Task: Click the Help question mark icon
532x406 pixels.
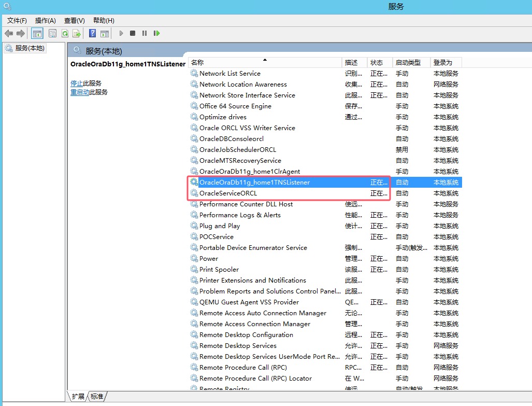Action: pos(92,33)
